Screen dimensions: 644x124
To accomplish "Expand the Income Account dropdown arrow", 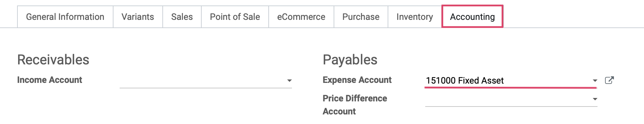I will click(x=289, y=80).
